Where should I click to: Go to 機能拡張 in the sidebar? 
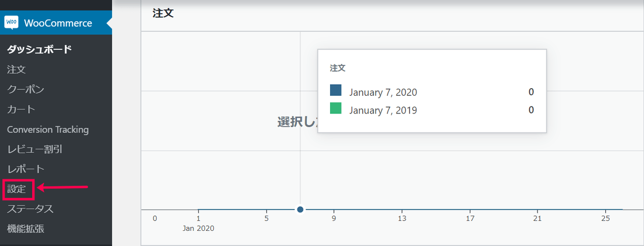click(26, 229)
